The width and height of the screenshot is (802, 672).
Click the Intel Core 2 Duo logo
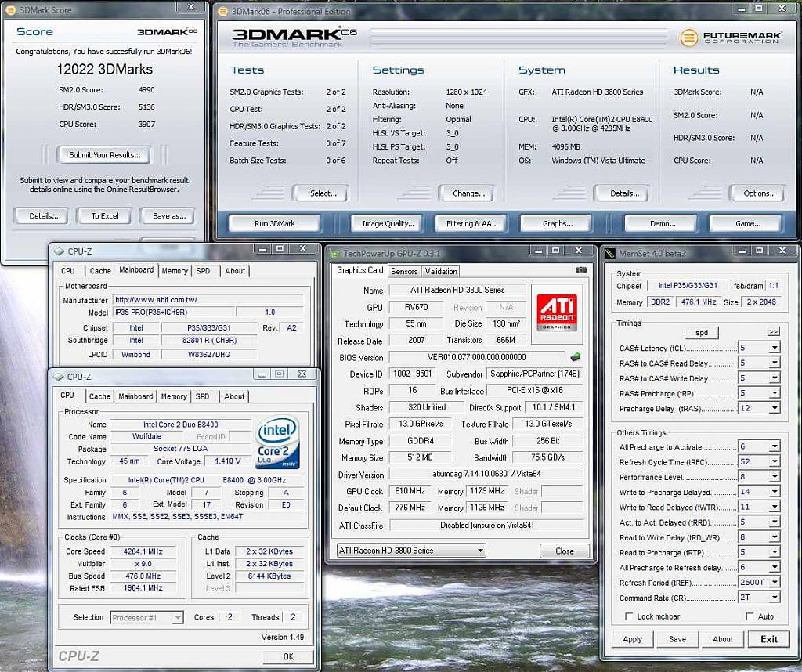pyautogui.click(x=278, y=443)
